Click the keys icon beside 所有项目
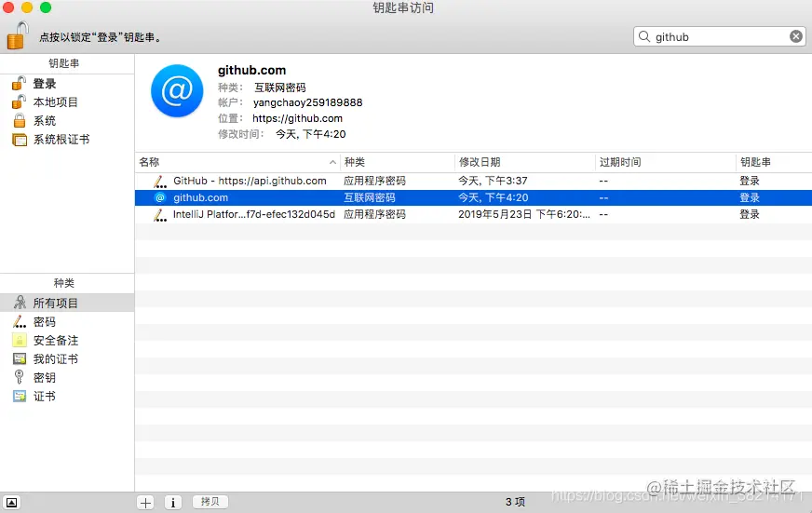 coord(20,302)
